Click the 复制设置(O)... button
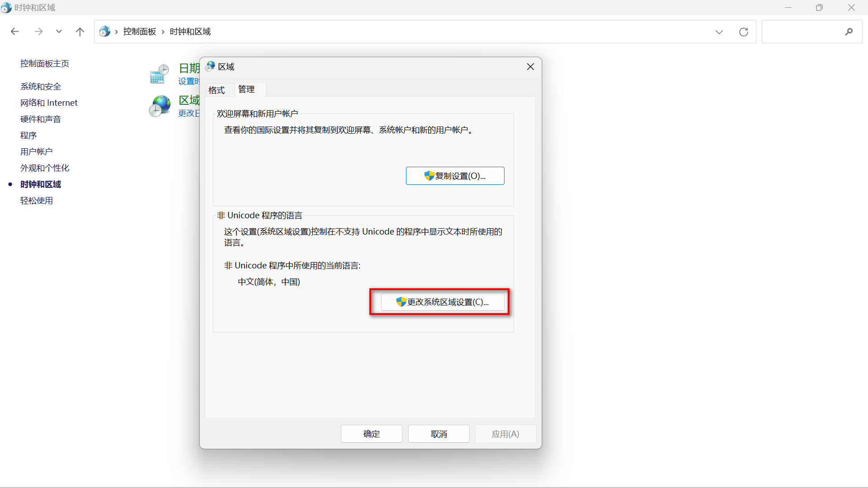The height and width of the screenshot is (488, 868). 455,176
